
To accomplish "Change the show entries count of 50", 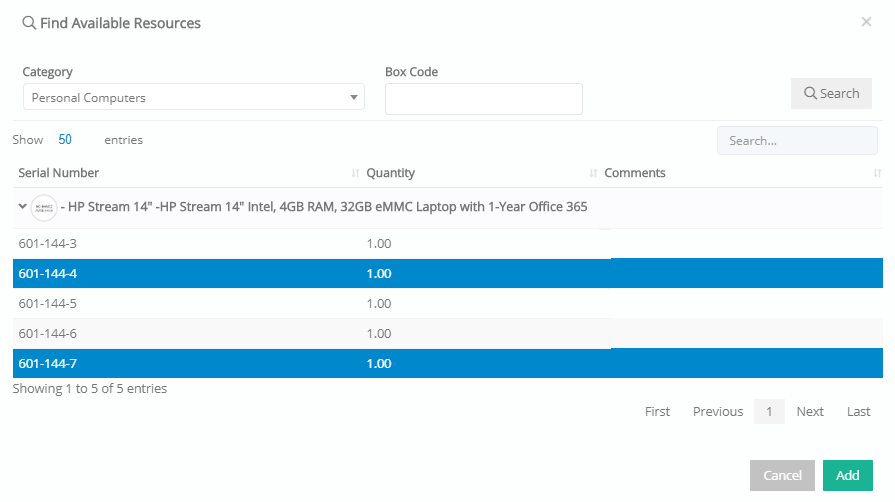I will 65,140.
